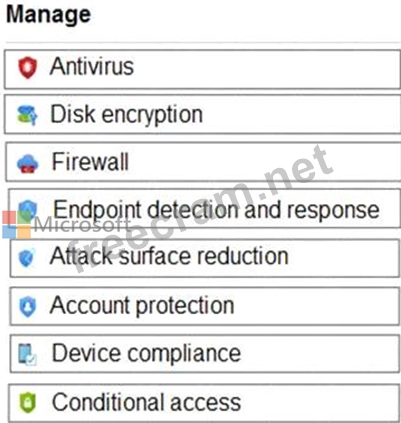
Task: Select Attack surface reduction entry
Action: 169,256
